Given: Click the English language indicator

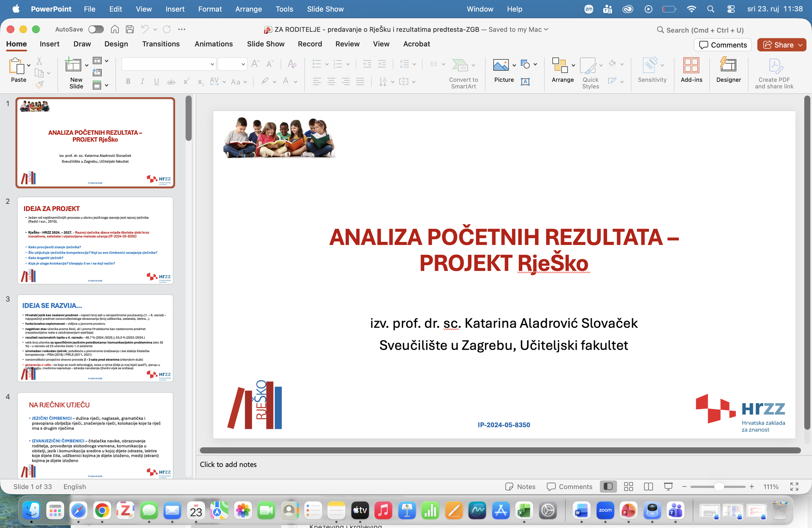Looking at the screenshot, I should pyautogui.click(x=75, y=486).
